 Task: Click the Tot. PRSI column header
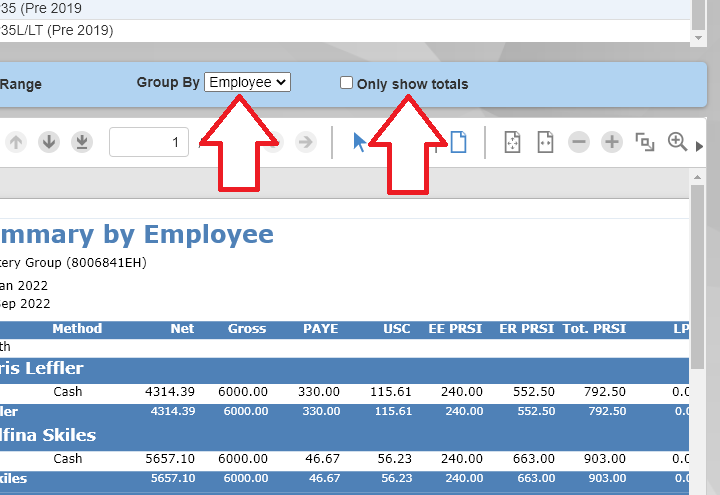(x=598, y=328)
